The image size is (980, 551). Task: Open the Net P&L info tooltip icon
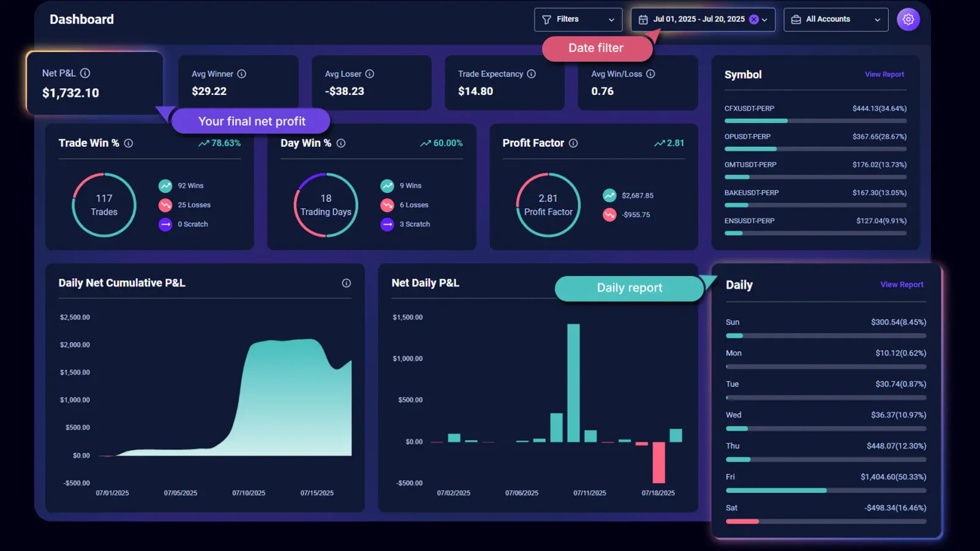[x=85, y=73]
